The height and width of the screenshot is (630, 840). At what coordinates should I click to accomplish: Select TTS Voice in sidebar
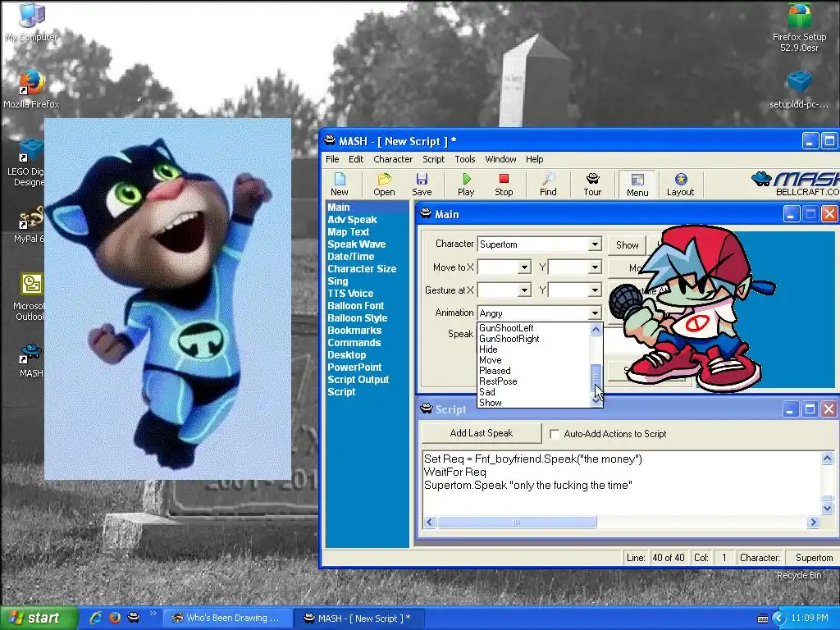351,294
